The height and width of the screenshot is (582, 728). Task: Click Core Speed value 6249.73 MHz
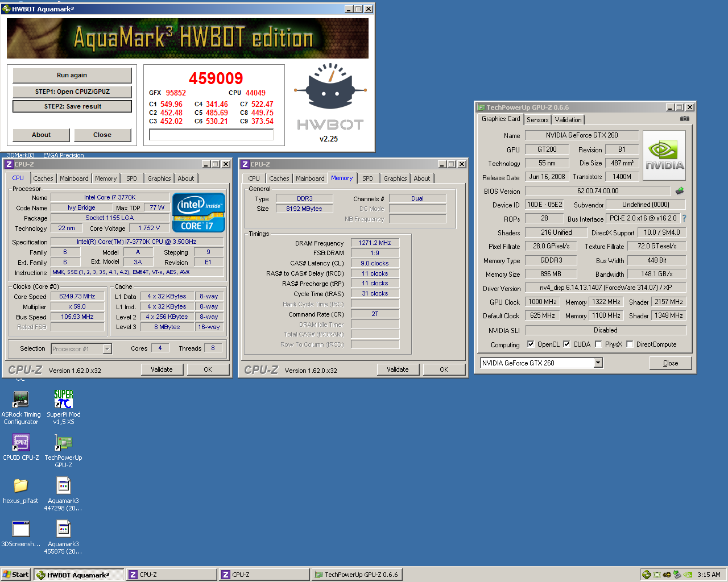click(77, 296)
